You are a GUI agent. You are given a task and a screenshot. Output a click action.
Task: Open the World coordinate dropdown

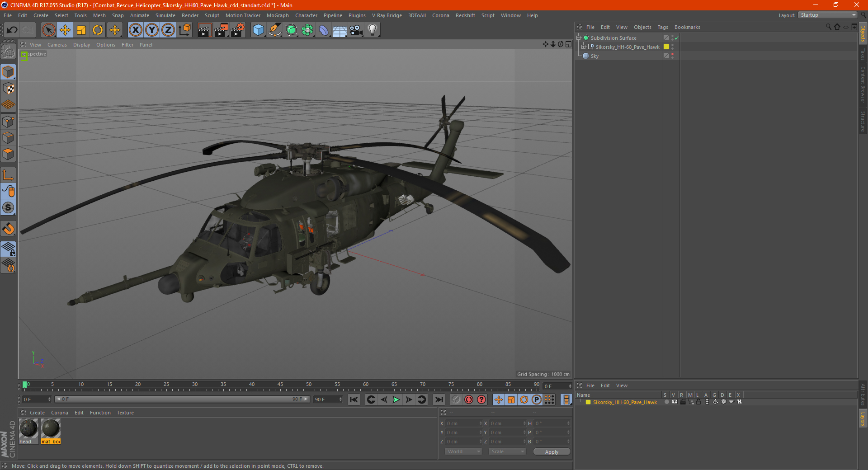pos(463,451)
